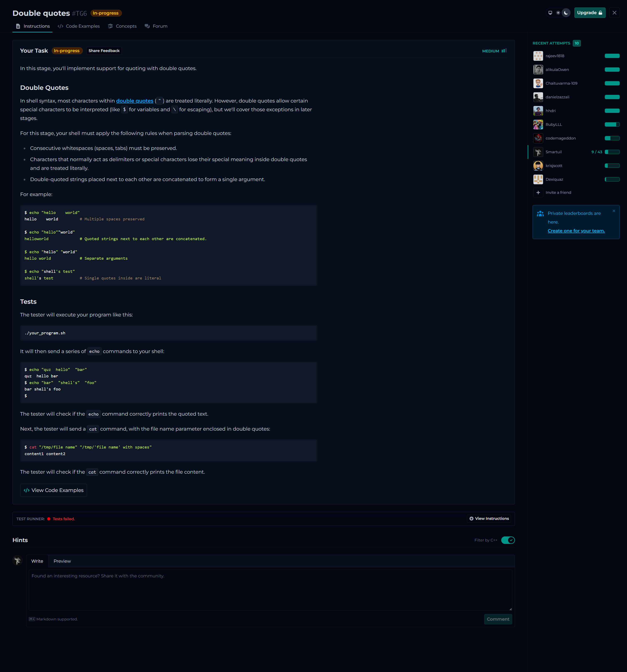This screenshot has width=627, height=672.
Task: Click into the hint comment text area
Action: [x=270, y=590]
